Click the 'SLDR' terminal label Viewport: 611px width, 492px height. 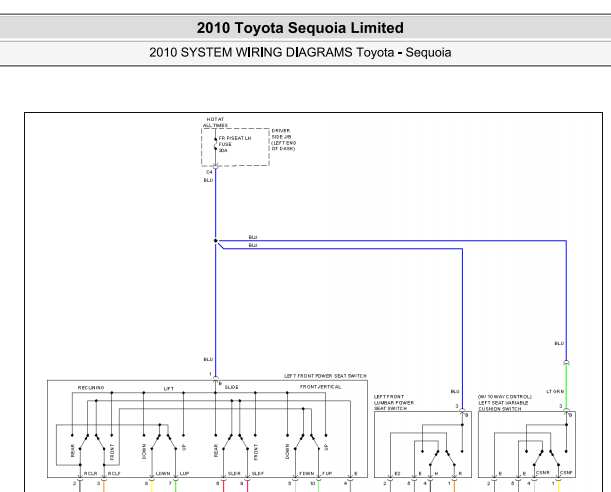pos(234,474)
